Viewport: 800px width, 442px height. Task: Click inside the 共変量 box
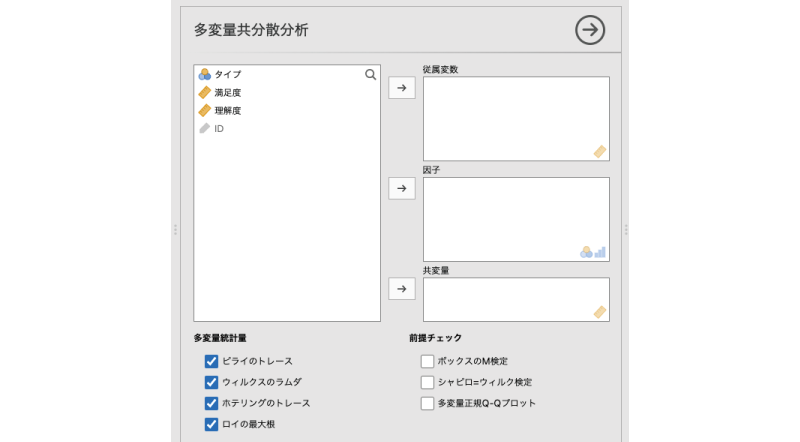(x=515, y=299)
